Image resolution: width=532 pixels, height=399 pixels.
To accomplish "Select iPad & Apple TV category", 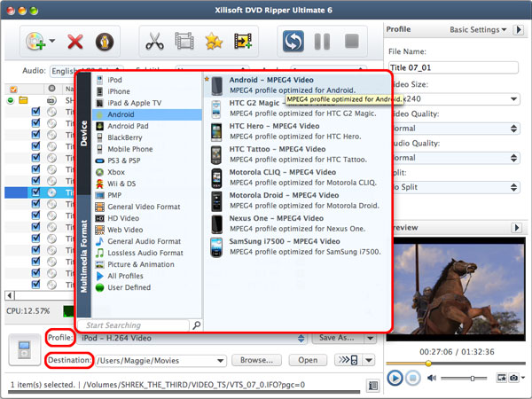I will click(147, 103).
